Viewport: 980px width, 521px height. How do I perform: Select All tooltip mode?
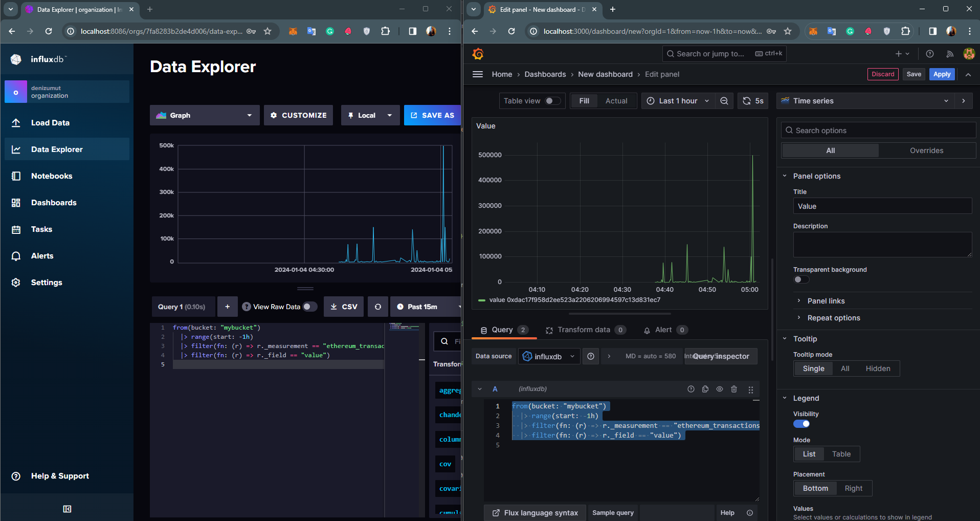(x=845, y=368)
